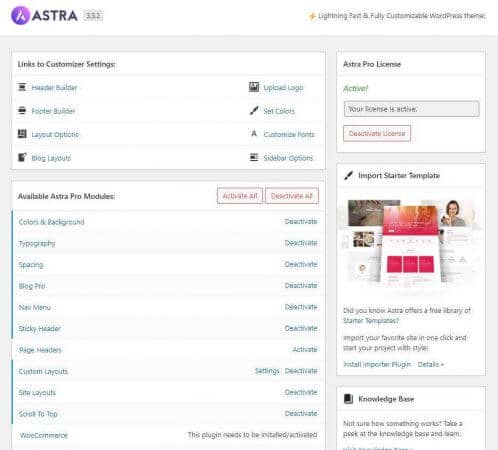Open the Sidebar Options link
Viewport: 498px width, 450px height.
tap(288, 158)
